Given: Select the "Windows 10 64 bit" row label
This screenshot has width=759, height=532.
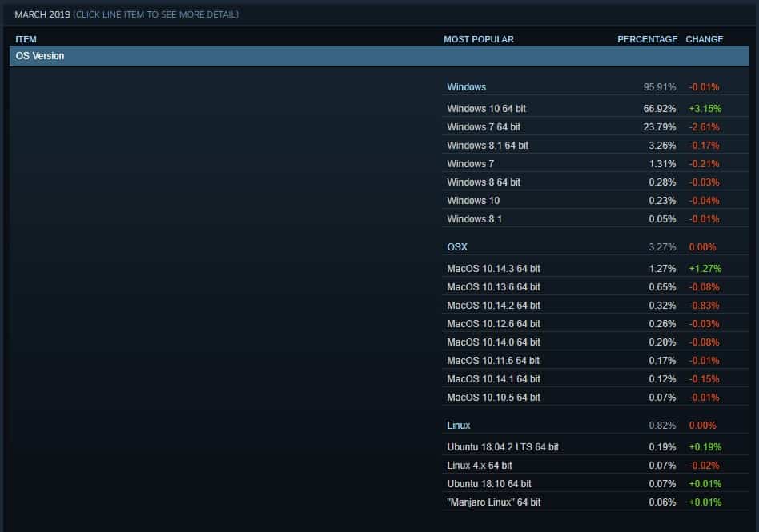Looking at the screenshot, I should [486, 109].
